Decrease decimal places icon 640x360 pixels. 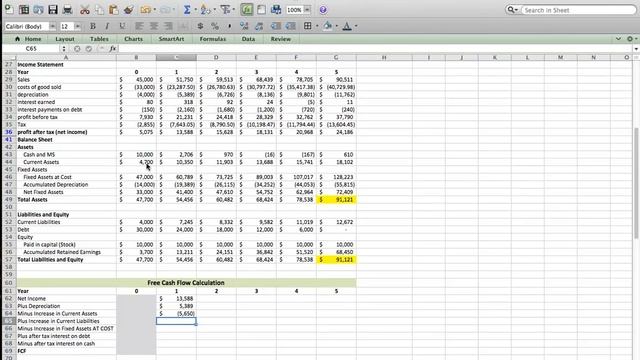[x=259, y=26]
